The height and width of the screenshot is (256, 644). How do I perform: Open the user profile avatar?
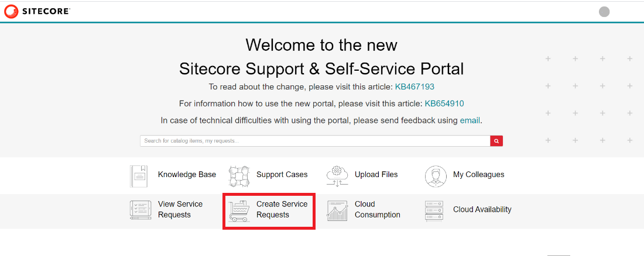click(x=604, y=12)
